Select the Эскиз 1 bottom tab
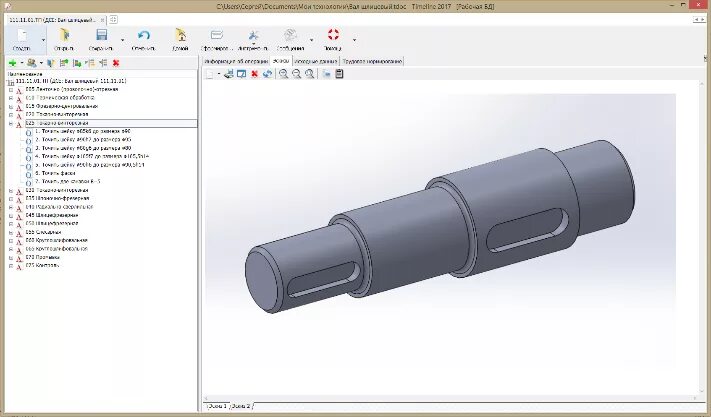 tap(217, 406)
